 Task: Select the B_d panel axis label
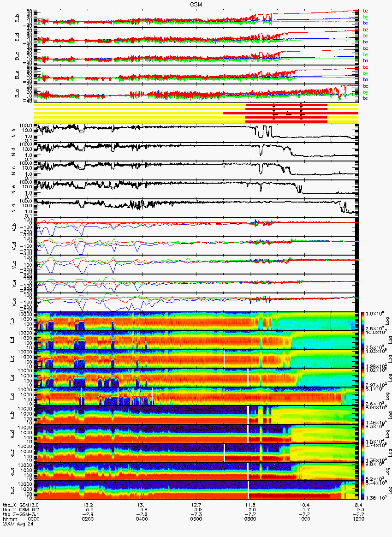pyautogui.click(x=17, y=38)
